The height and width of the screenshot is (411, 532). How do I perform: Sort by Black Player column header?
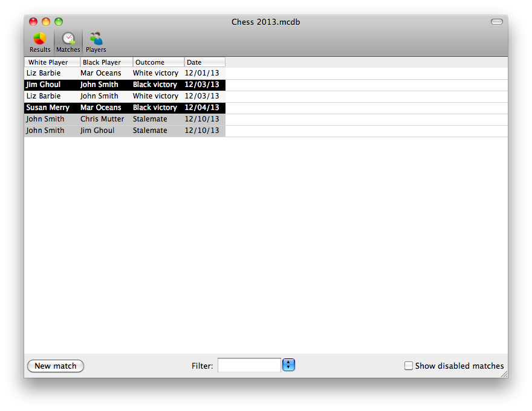(x=106, y=62)
